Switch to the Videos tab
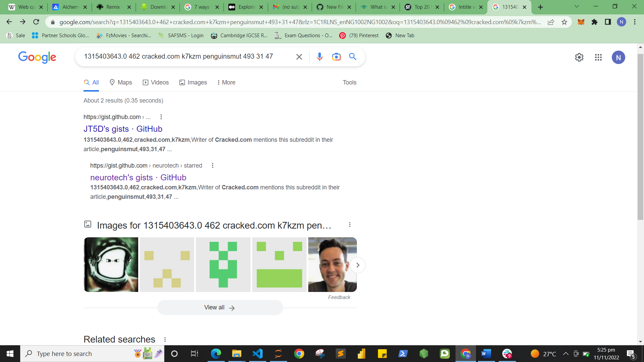Screen dimensions: 644x362 point(156,82)
